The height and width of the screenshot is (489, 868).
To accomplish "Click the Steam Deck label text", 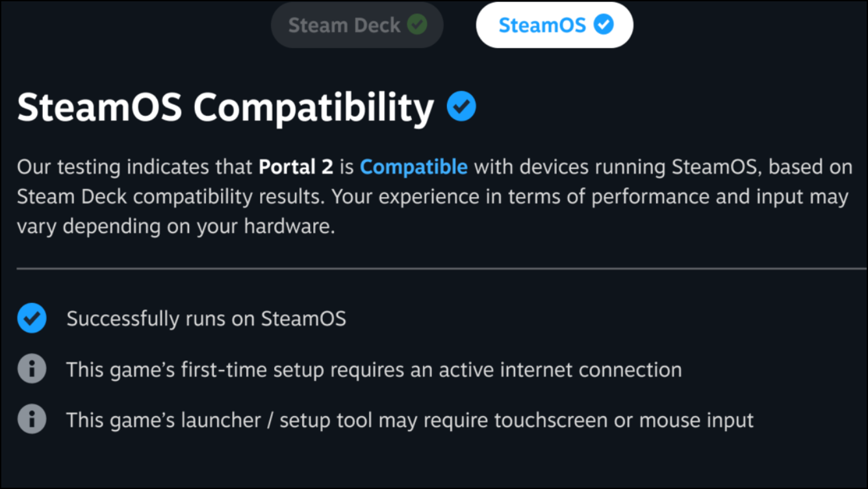I will (344, 25).
